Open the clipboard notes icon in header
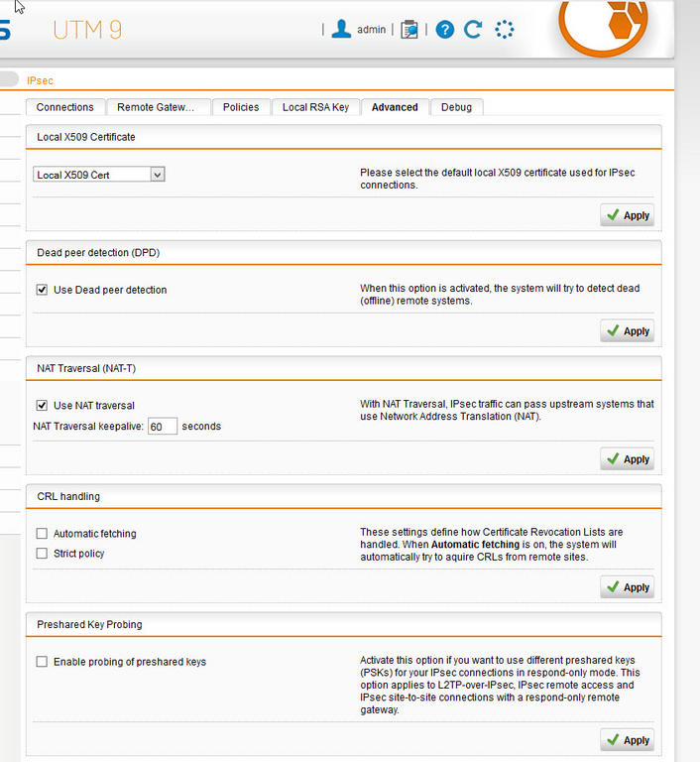Image resolution: width=700 pixels, height=762 pixels. point(409,30)
